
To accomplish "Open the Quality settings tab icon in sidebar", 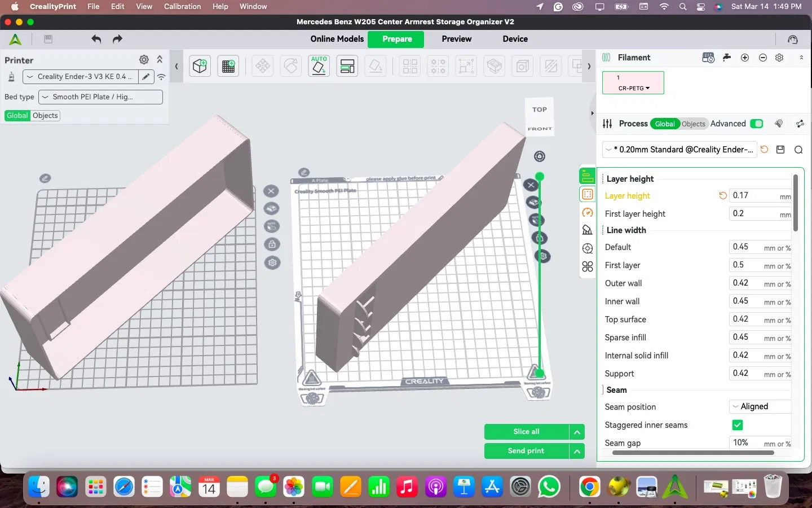I will point(588,176).
